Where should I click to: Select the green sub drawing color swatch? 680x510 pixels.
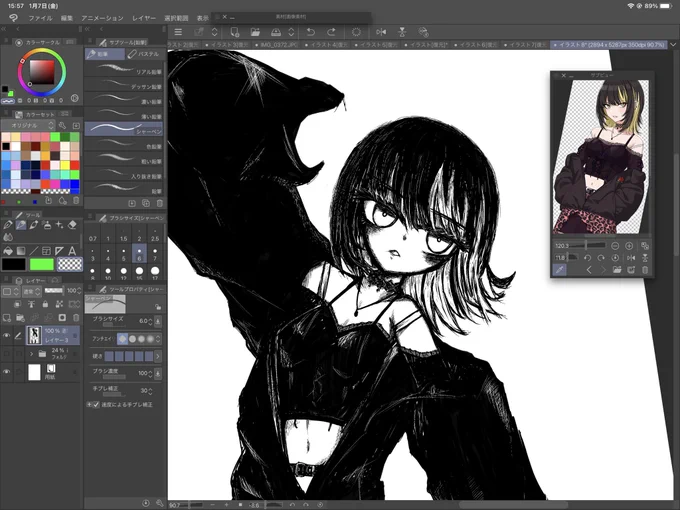tap(42, 264)
